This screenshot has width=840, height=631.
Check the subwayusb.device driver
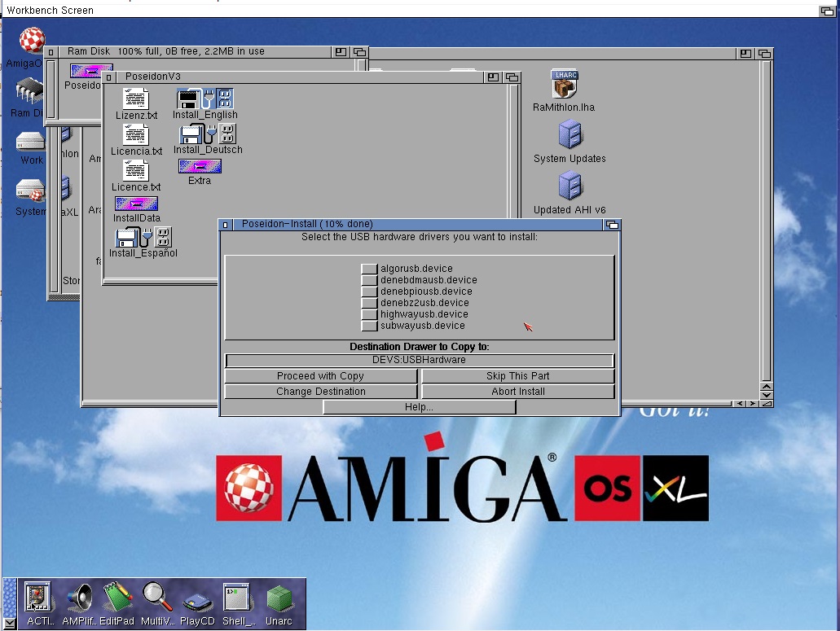point(368,326)
